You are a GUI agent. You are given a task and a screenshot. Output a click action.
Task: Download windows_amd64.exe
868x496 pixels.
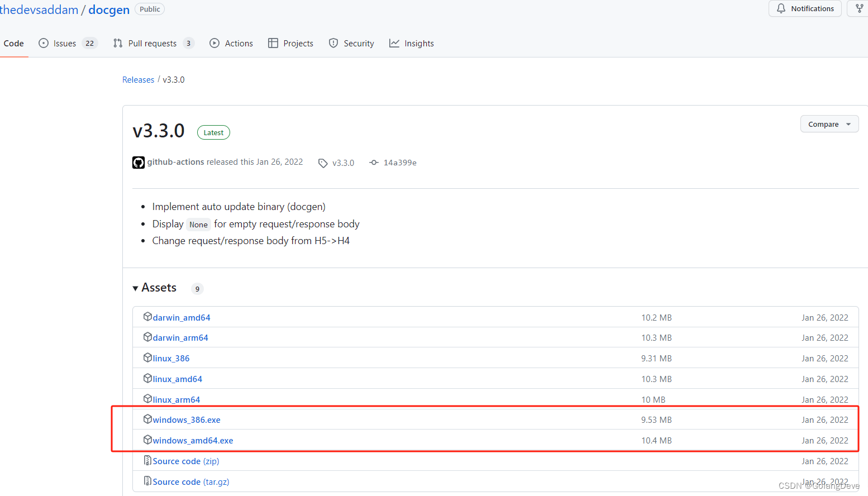pos(193,441)
